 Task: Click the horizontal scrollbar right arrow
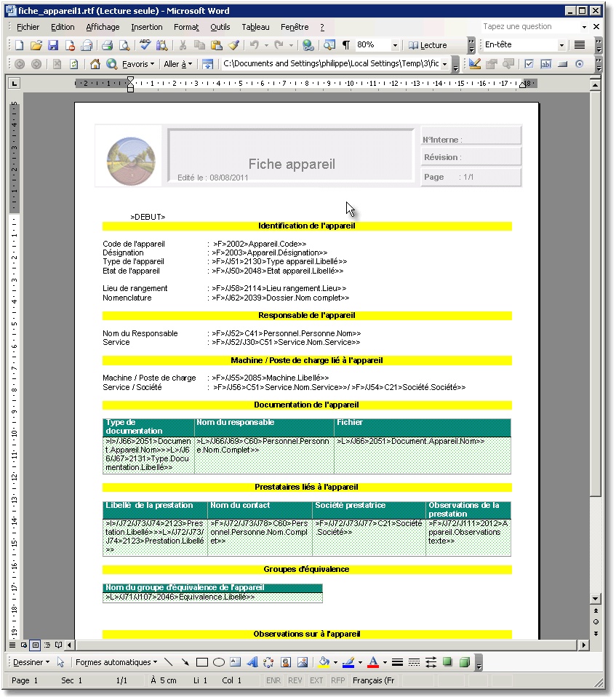[x=583, y=645]
